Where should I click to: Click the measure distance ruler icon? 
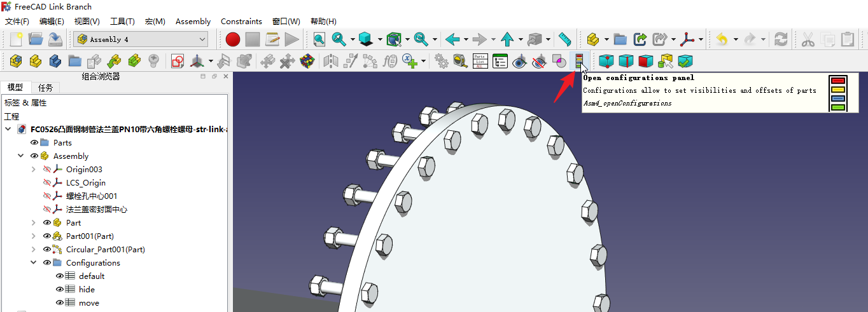click(x=565, y=39)
